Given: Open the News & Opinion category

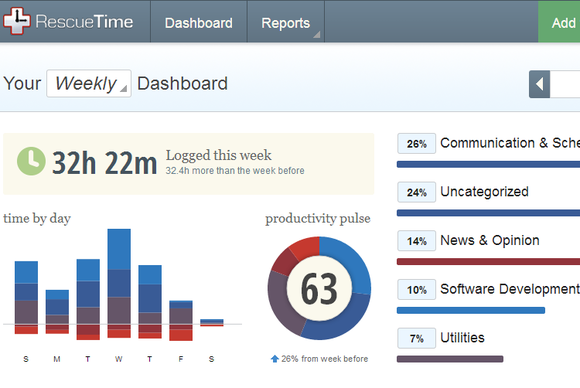Looking at the screenshot, I should [x=490, y=240].
